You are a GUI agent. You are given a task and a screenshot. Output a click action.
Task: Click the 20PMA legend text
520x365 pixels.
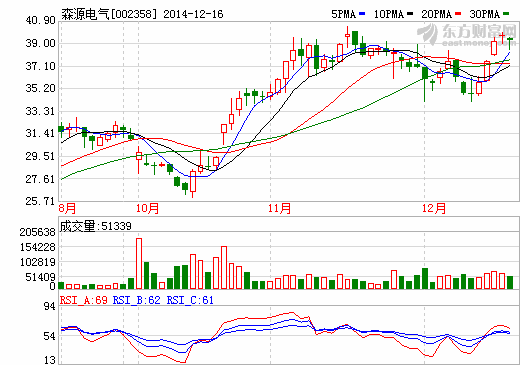(x=436, y=14)
